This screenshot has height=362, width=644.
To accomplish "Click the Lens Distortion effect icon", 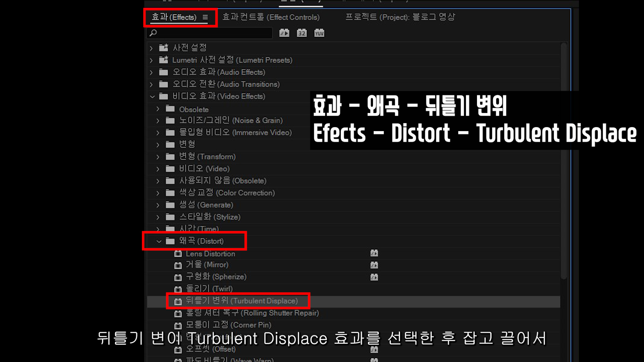I will [x=178, y=254].
